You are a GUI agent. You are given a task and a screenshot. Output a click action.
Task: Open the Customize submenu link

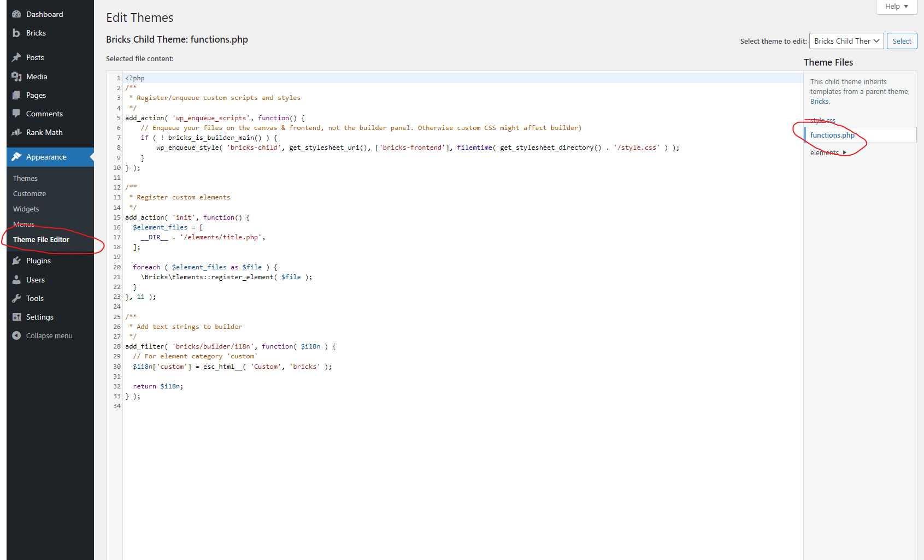pyautogui.click(x=30, y=194)
